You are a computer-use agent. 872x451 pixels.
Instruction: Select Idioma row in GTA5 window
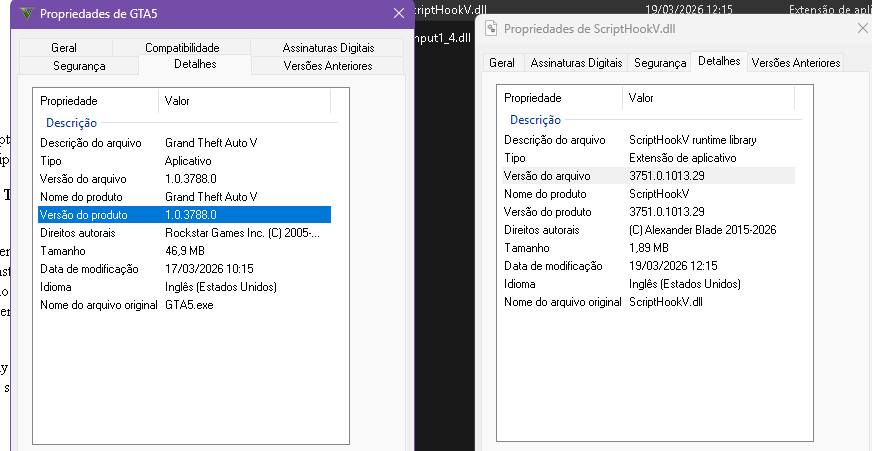point(185,287)
